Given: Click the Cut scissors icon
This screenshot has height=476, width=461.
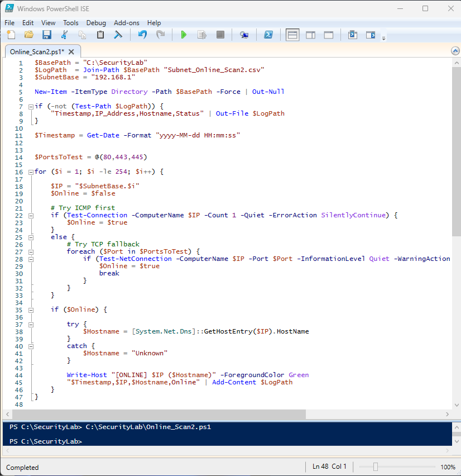Looking at the screenshot, I should (x=65, y=35).
